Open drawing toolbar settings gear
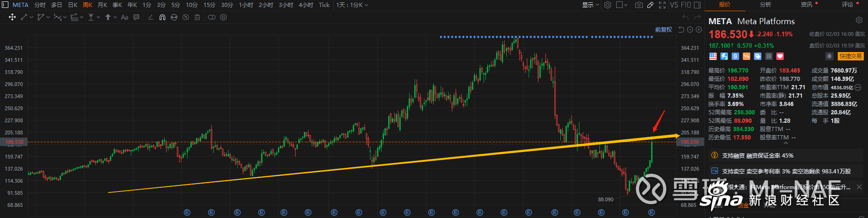The width and height of the screenshot is (868, 218). [x=223, y=17]
